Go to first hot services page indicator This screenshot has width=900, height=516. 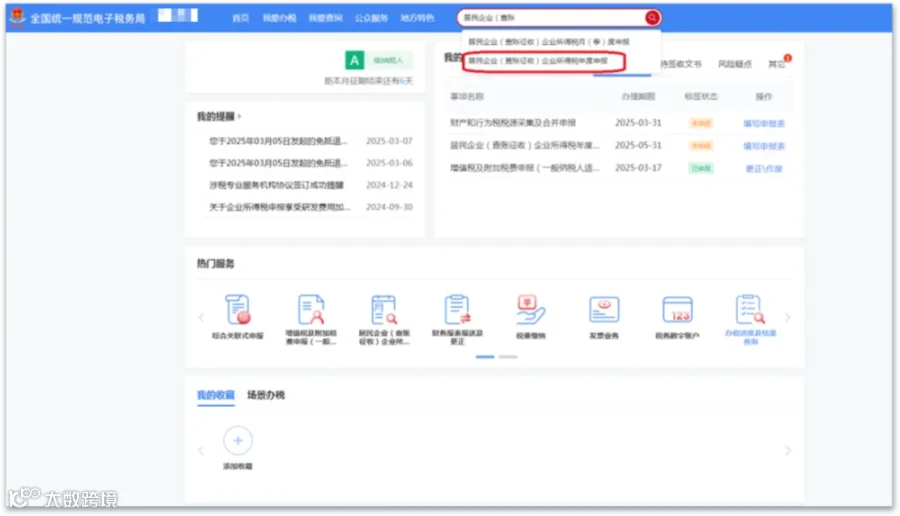[485, 357]
